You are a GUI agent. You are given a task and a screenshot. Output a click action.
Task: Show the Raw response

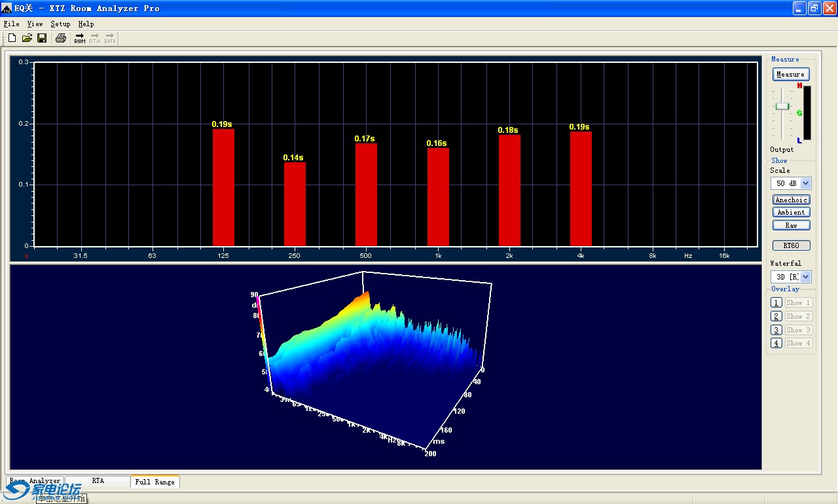(792, 225)
